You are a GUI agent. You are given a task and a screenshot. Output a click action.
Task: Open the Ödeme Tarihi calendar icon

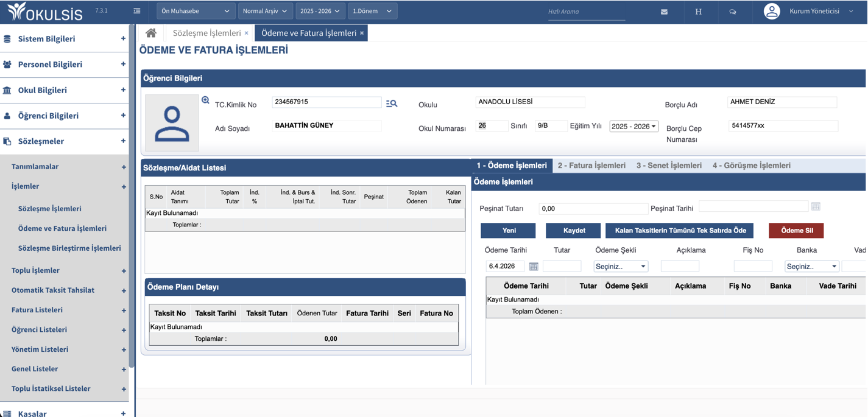point(534,267)
